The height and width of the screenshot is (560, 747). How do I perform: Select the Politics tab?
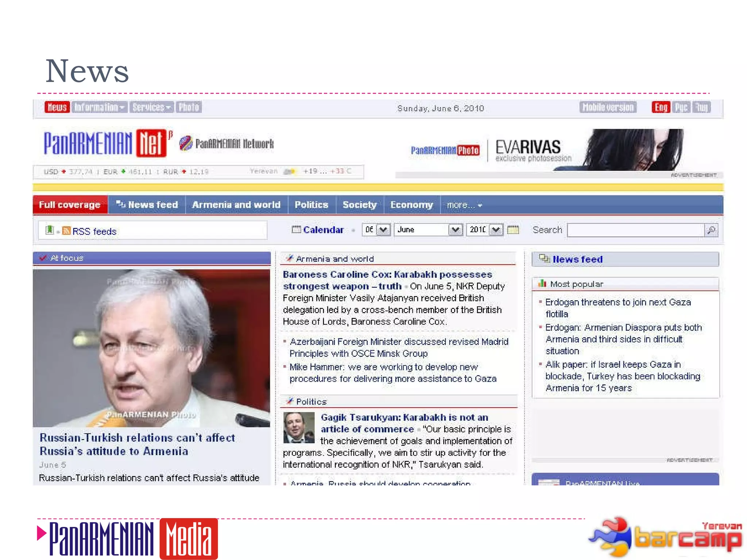coord(311,205)
